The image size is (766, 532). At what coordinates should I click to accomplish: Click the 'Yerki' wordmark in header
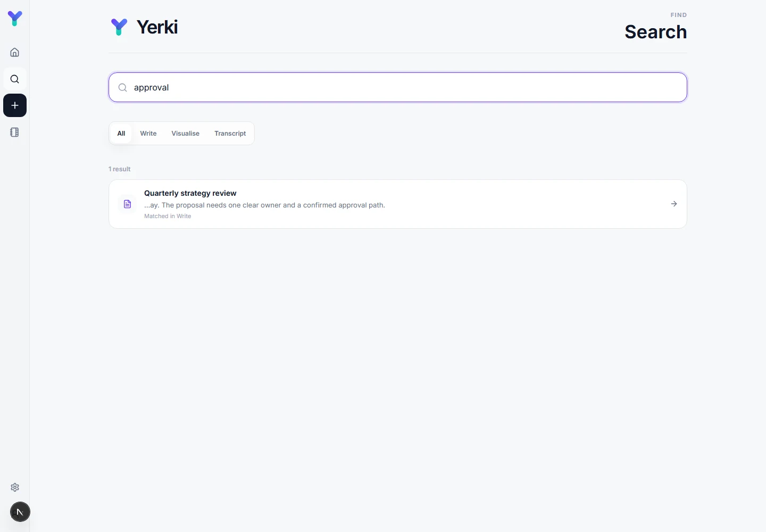[157, 27]
